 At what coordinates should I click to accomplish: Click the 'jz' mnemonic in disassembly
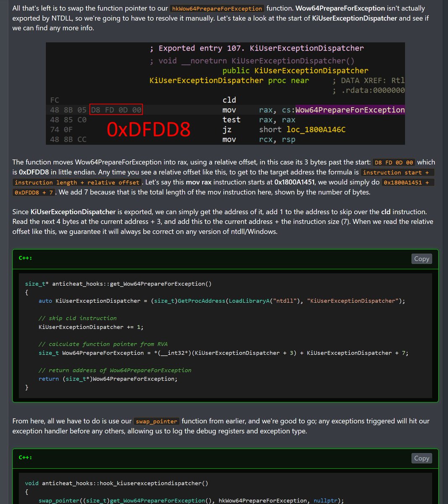(x=227, y=129)
